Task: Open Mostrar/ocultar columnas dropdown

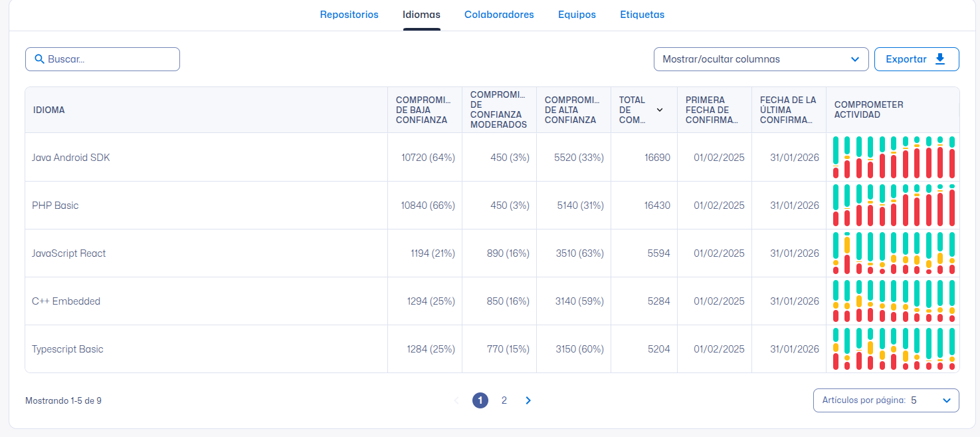Action: (761, 59)
